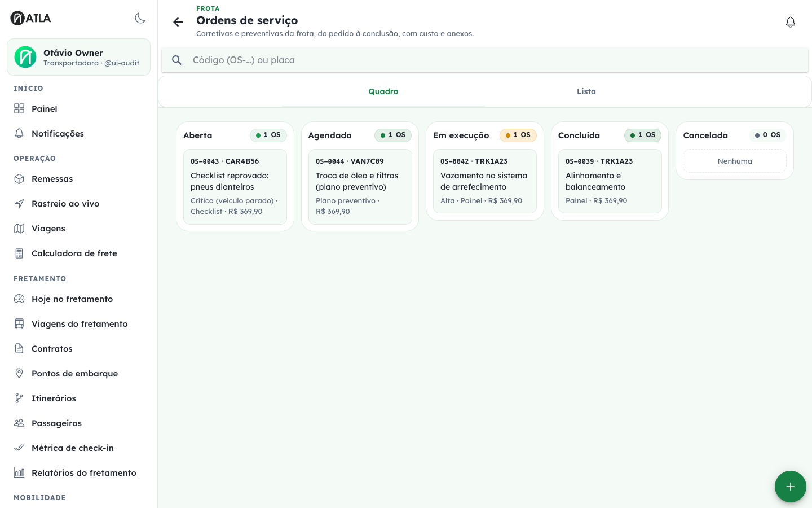Click the Viagens map icon
Viewport: 812px width, 508px height.
pos(19,228)
